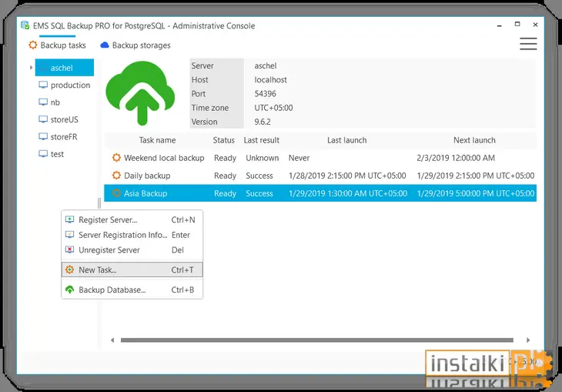Click the horizontal scrollbar thumb

[317, 340]
